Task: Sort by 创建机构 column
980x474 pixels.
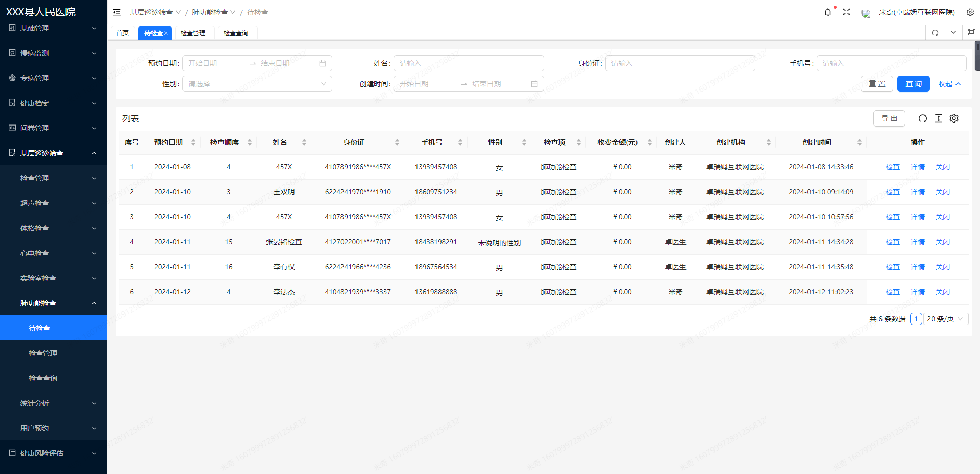Action: click(769, 142)
